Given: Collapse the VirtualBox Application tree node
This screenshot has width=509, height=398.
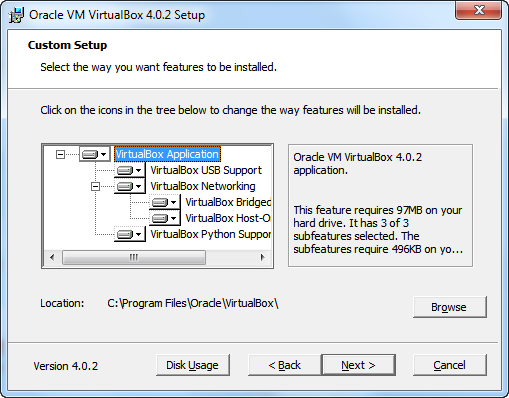Looking at the screenshot, I should pos(60,154).
